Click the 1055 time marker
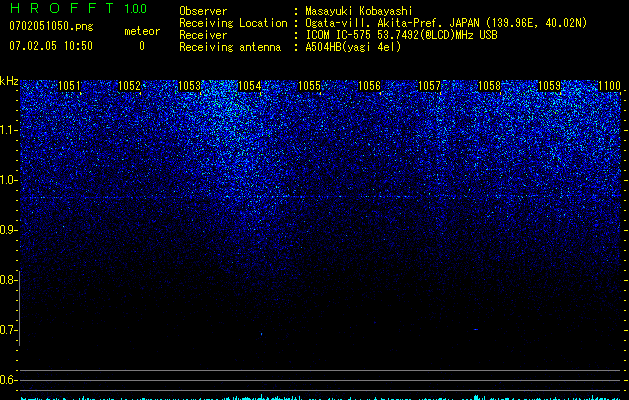Image resolution: width=629 pixels, height=400 pixels. point(310,86)
